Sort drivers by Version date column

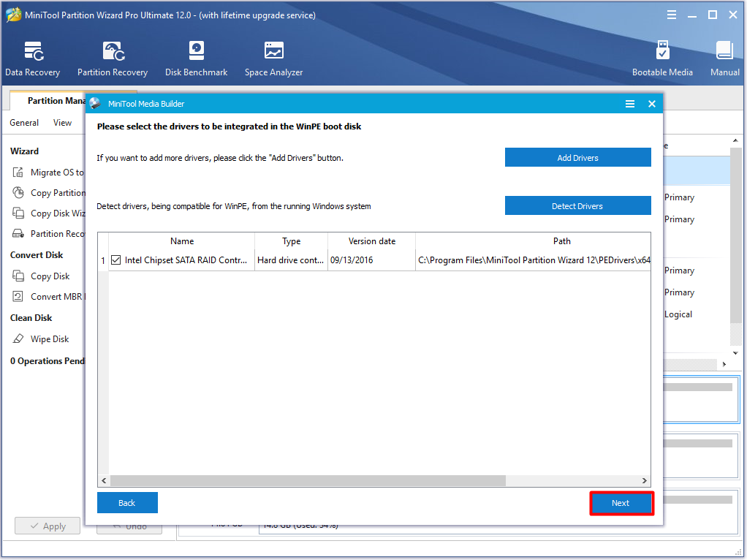click(x=371, y=241)
